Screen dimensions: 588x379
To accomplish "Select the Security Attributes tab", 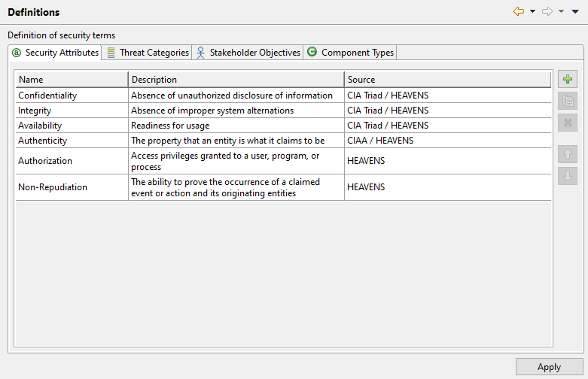I will (x=56, y=53).
